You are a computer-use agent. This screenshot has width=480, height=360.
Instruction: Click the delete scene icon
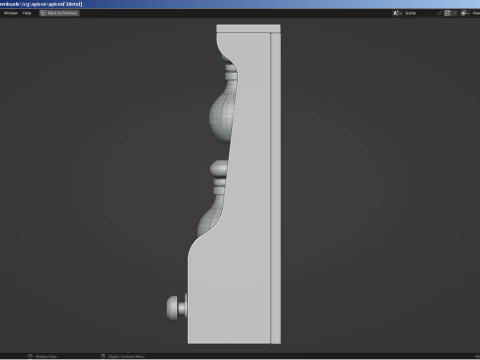[x=455, y=13]
